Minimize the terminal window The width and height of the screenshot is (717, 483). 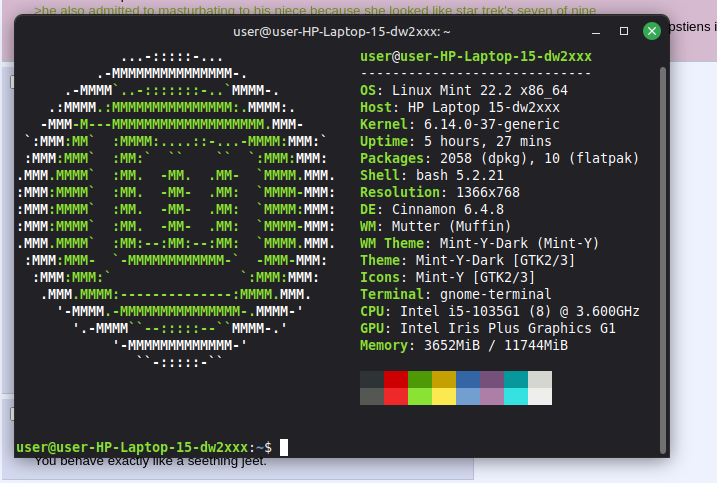(x=598, y=31)
